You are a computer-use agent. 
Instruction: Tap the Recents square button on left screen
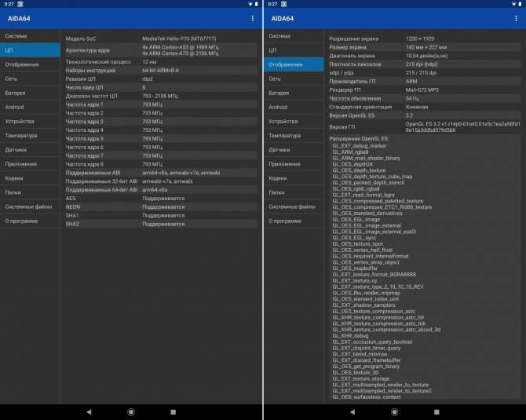click(173, 412)
